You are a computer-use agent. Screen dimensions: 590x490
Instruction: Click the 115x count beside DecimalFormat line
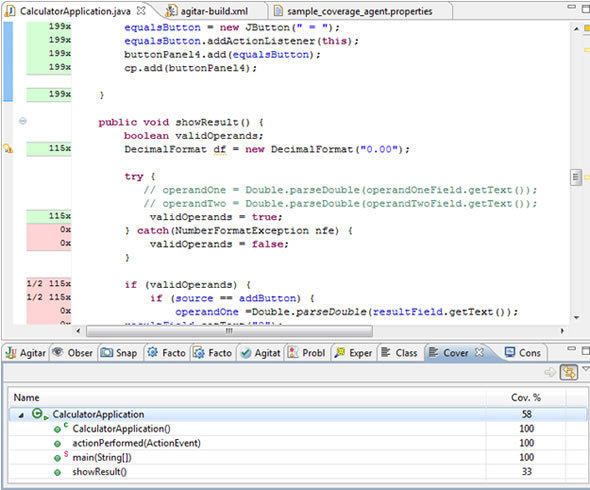pyautogui.click(x=59, y=149)
